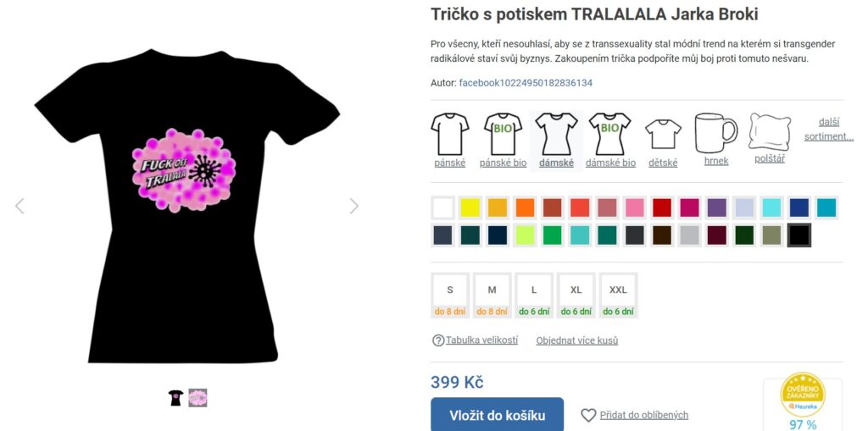Select size S option
The width and height of the screenshot is (868, 431).
pos(450,296)
